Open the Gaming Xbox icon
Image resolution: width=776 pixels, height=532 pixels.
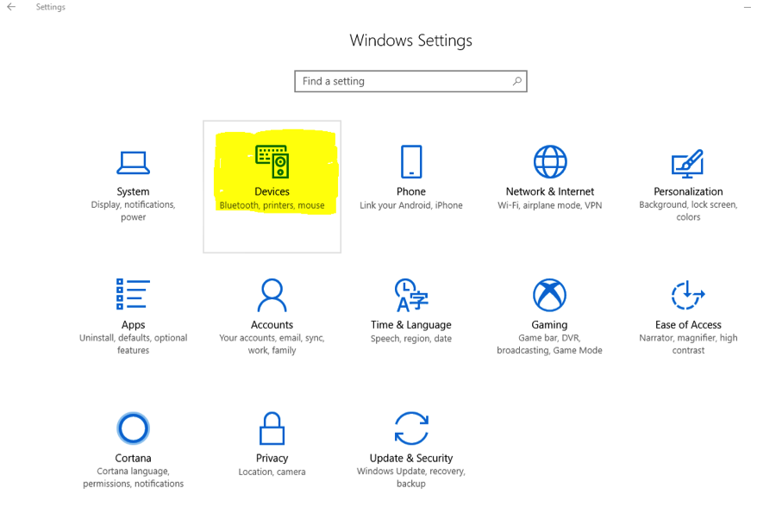[549, 295]
